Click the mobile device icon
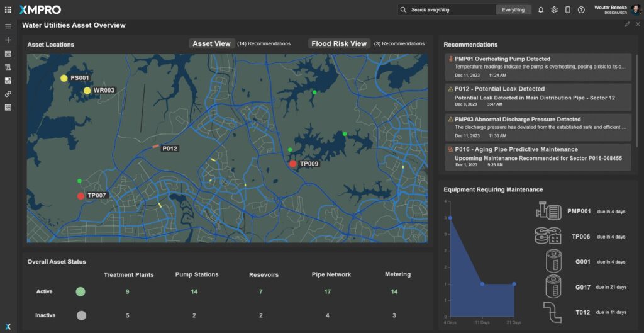This screenshot has width=644, height=333. click(x=567, y=10)
